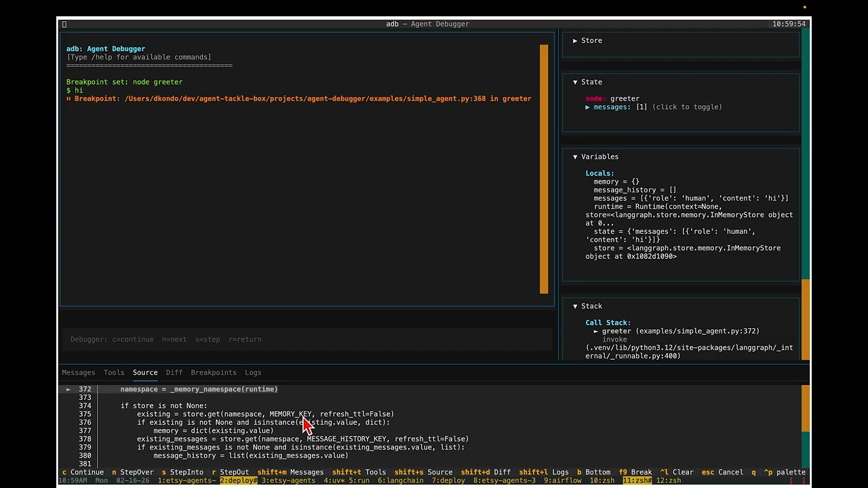Click the invoke frame in Call Stack
Screen dimensions: 868x488
tap(614, 340)
